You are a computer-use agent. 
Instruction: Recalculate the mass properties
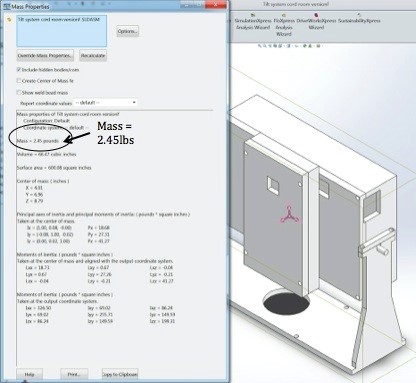point(93,55)
